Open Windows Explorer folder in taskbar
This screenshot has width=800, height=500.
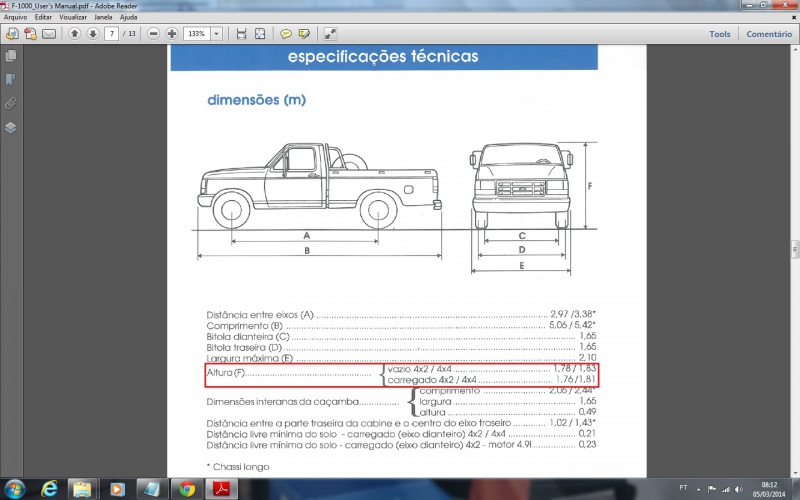[x=82, y=489]
